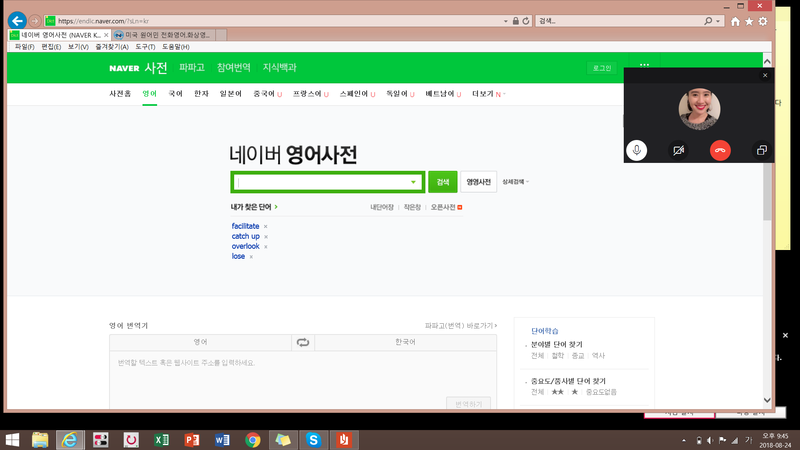The image size is (800, 450).
Task: Remove 'overlook' from searched words
Action: (x=266, y=247)
